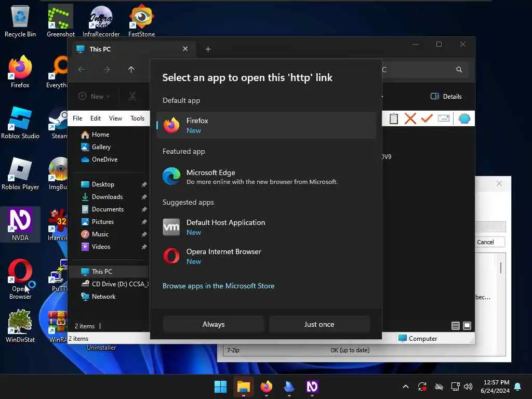Click Cancel in background dialog
The width and height of the screenshot is (532, 399).
click(x=486, y=242)
